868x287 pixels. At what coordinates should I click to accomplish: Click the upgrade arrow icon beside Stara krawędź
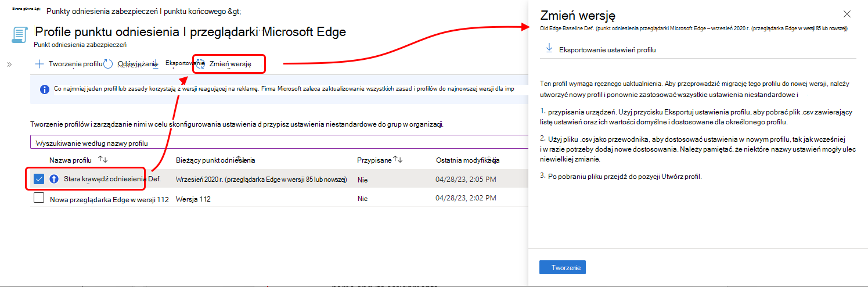(55, 180)
